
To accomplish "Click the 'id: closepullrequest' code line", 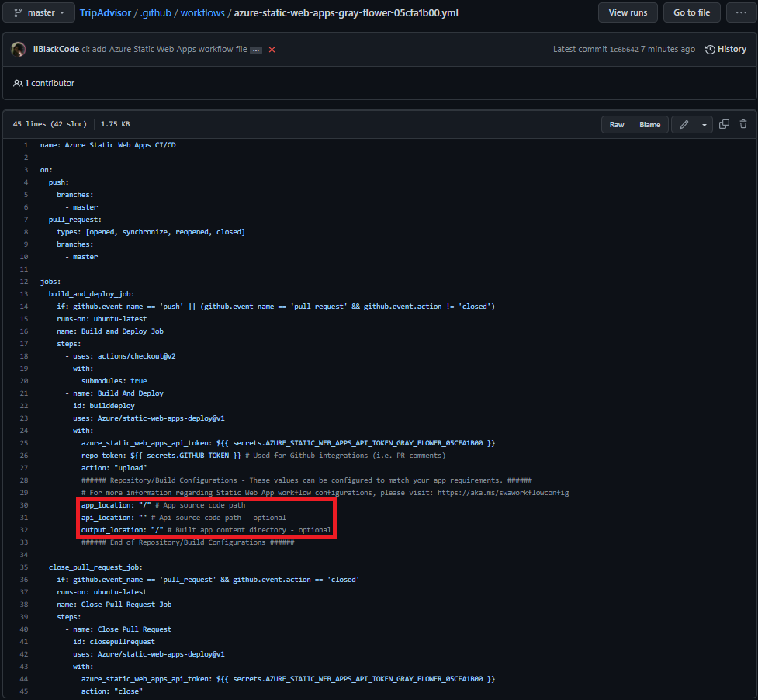I will (x=114, y=642).
